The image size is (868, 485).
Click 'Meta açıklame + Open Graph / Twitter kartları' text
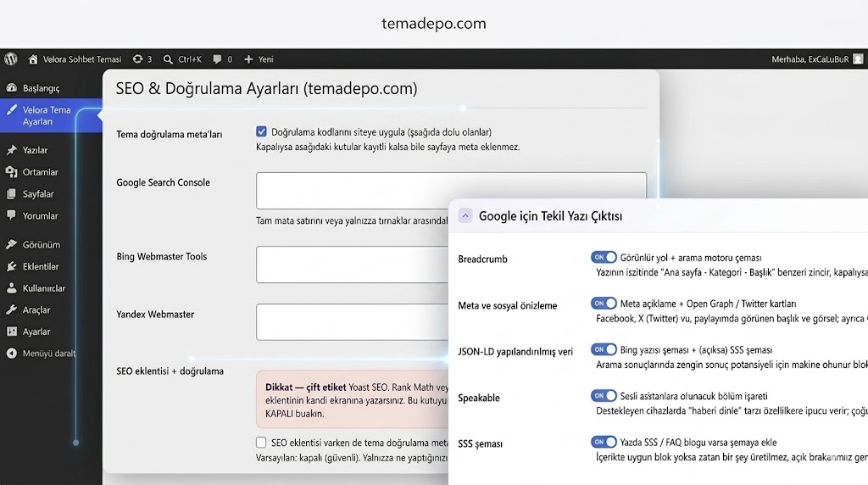(x=708, y=304)
